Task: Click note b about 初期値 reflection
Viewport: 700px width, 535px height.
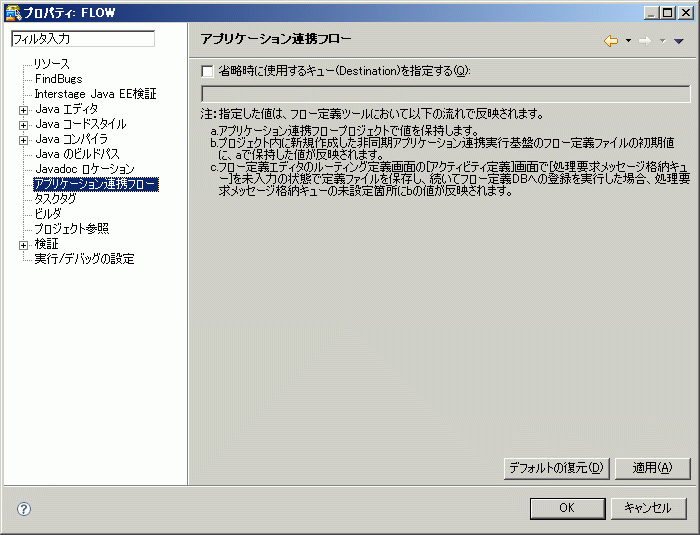Action: 442,149
